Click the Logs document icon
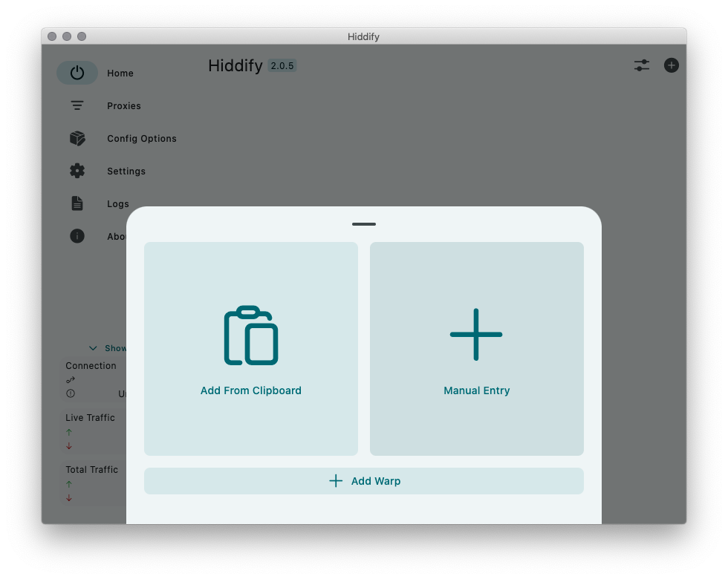This screenshot has width=728, height=579. click(x=77, y=203)
